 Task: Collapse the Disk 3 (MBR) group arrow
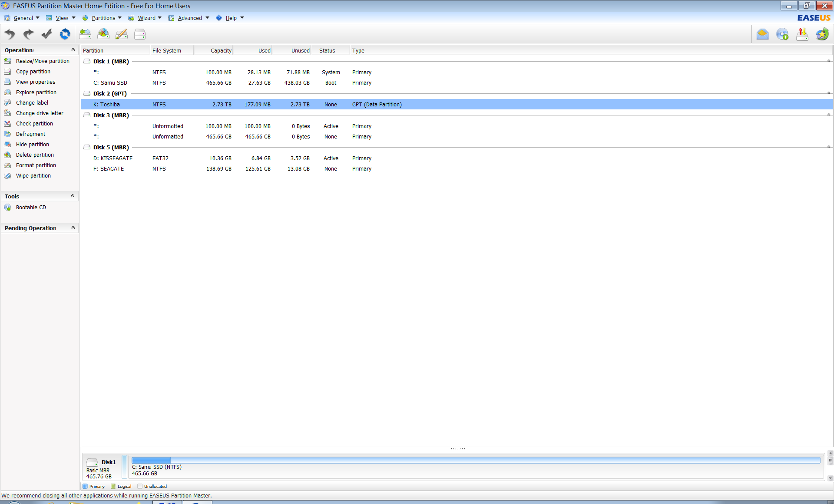coord(829,115)
